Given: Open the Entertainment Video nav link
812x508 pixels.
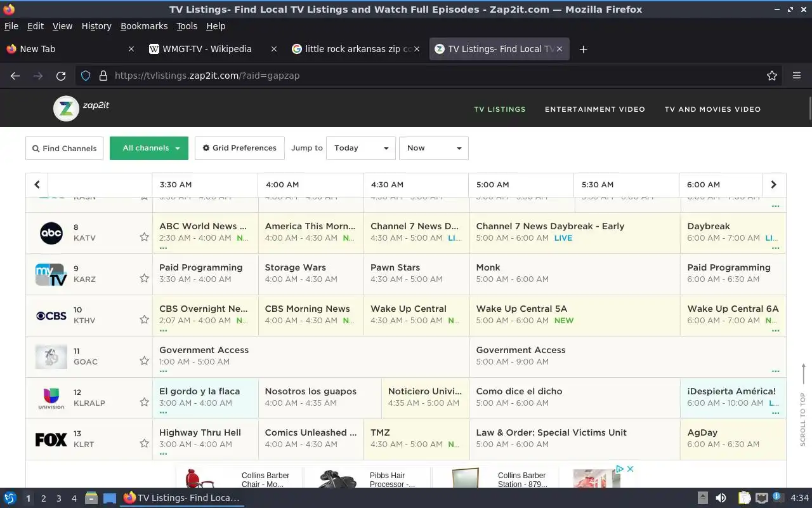Looking at the screenshot, I should point(595,109).
